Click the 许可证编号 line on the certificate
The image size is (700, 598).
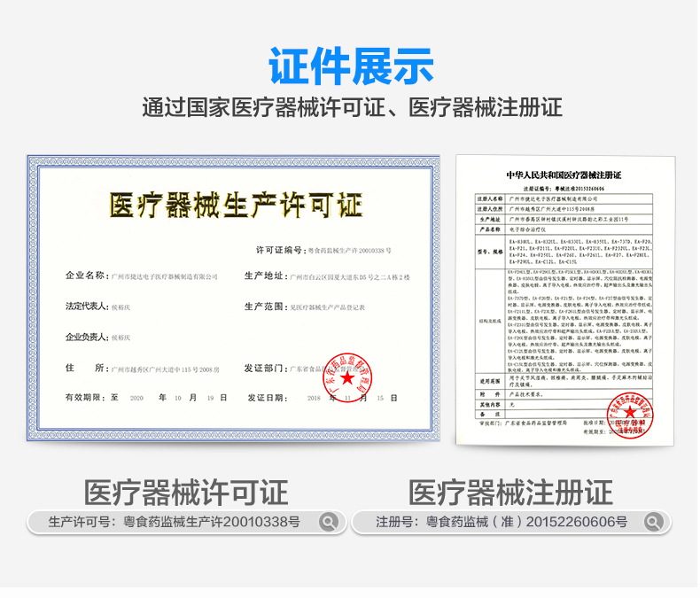tap(323, 251)
